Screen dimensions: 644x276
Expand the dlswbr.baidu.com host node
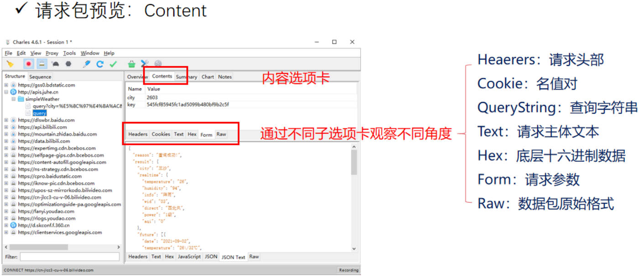6,120
